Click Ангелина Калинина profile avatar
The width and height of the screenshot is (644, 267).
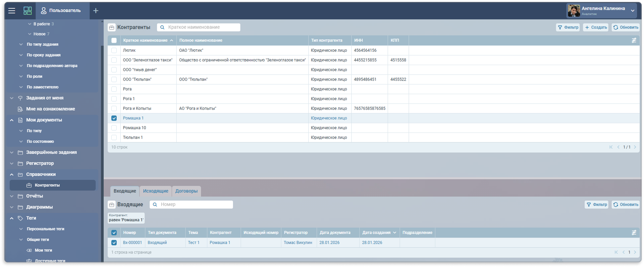point(574,11)
